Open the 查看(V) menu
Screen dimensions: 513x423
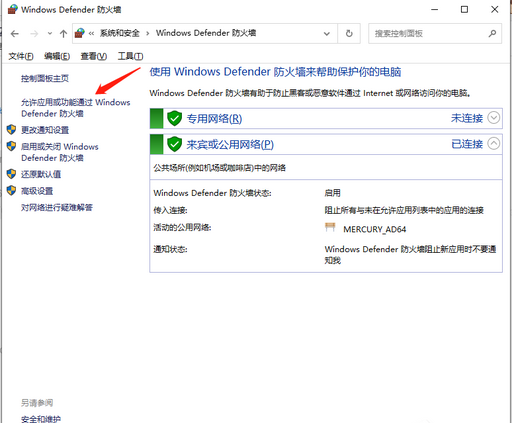[x=94, y=56]
